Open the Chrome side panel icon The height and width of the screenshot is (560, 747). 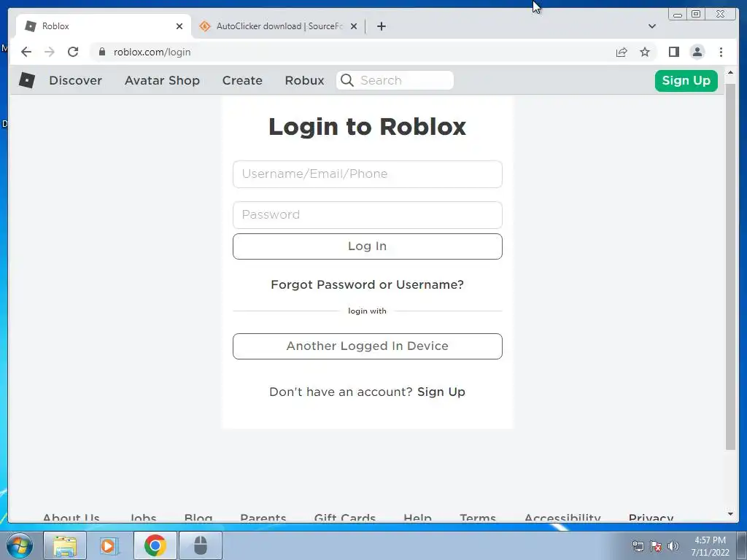(x=673, y=52)
